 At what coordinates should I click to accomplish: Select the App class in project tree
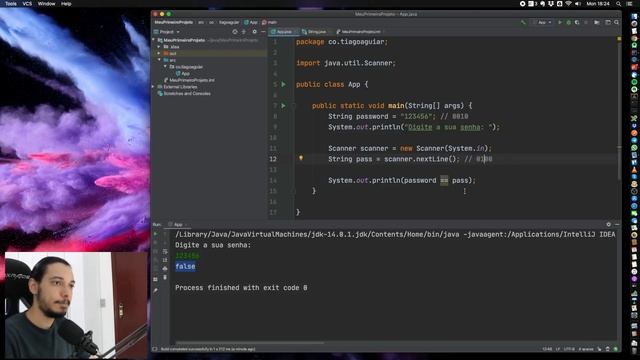pos(183,73)
